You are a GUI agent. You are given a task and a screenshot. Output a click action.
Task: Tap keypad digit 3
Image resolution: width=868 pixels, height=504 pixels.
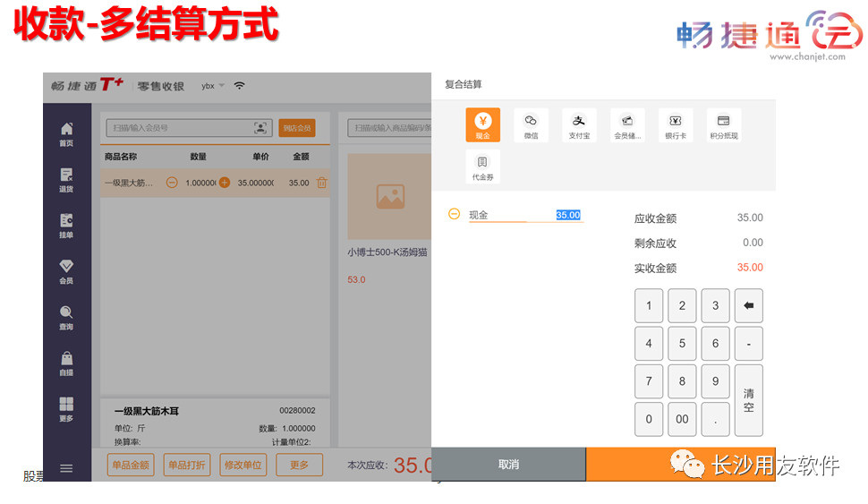point(715,306)
